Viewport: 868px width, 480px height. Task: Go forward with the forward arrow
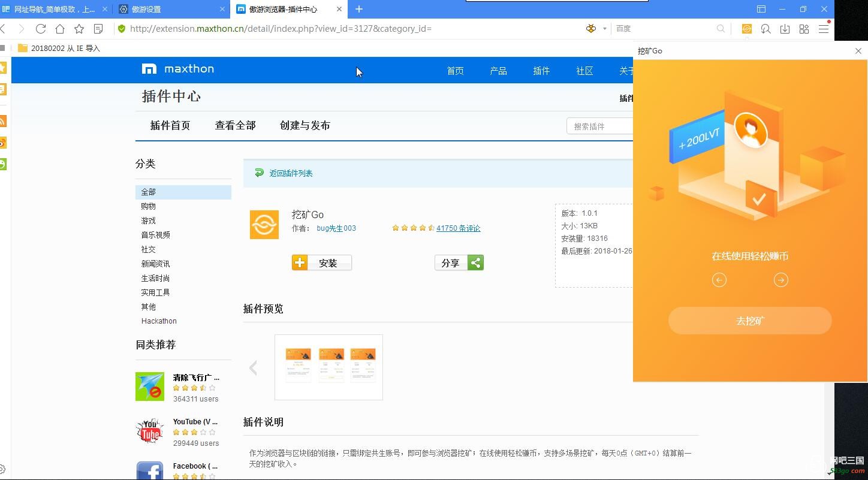[22, 29]
